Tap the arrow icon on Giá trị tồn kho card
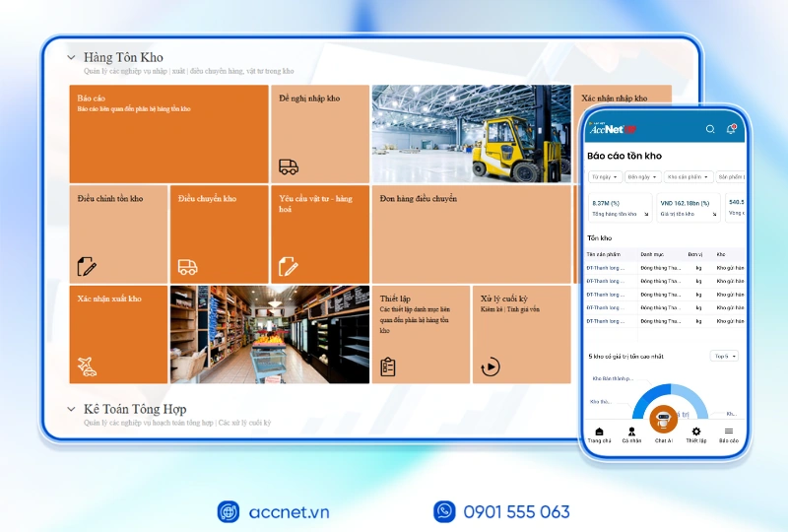This screenshot has height=532, width=788. (x=714, y=214)
